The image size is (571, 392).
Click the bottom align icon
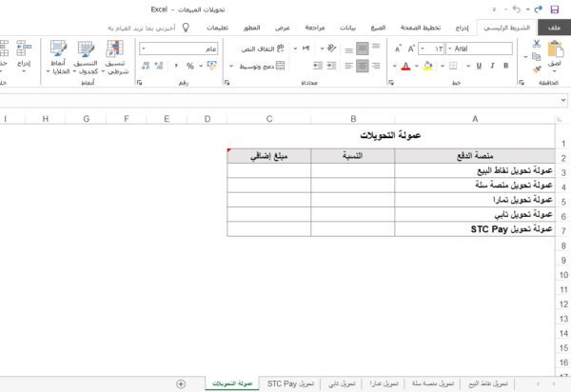[348, 49]
